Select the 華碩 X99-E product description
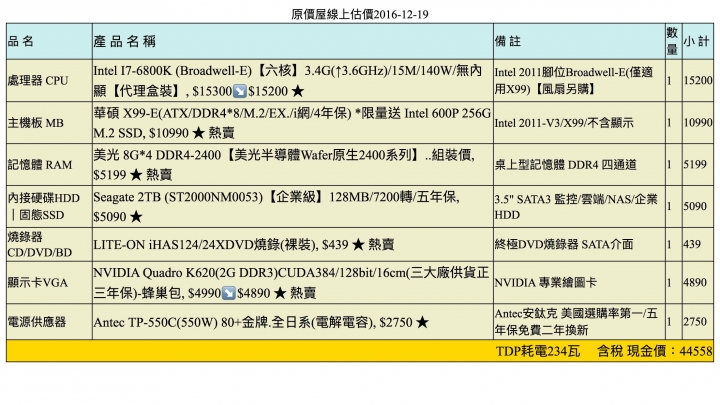The image size is (720, 405). click(x=292, y=123)
